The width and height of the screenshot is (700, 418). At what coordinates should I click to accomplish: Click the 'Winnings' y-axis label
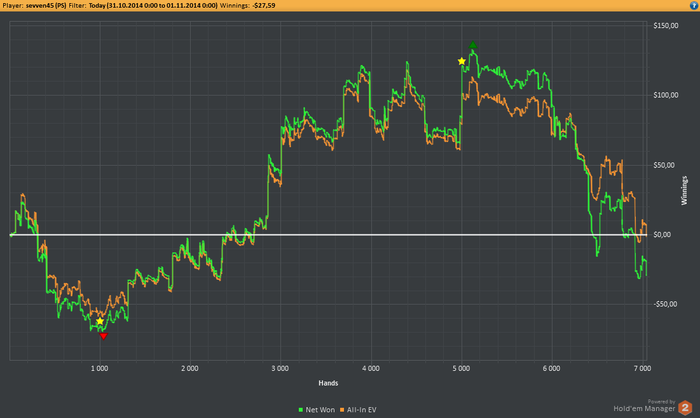(684, 191)
